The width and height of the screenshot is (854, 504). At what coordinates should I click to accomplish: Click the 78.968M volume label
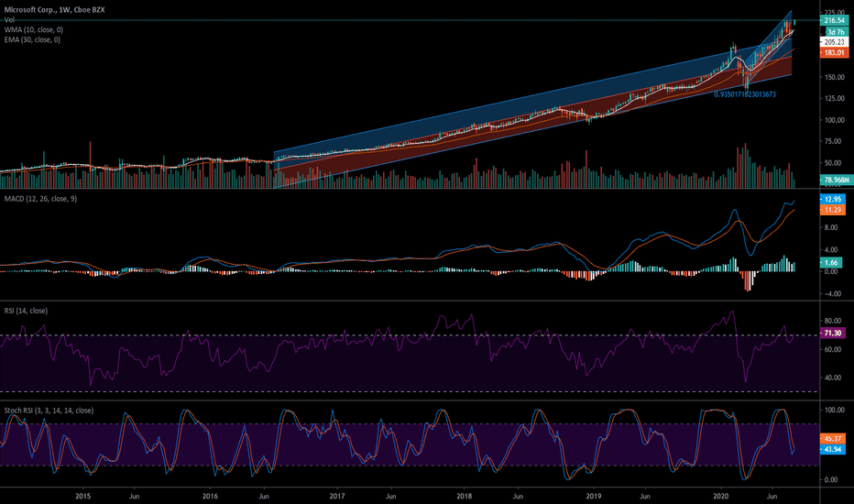[835, 180]
